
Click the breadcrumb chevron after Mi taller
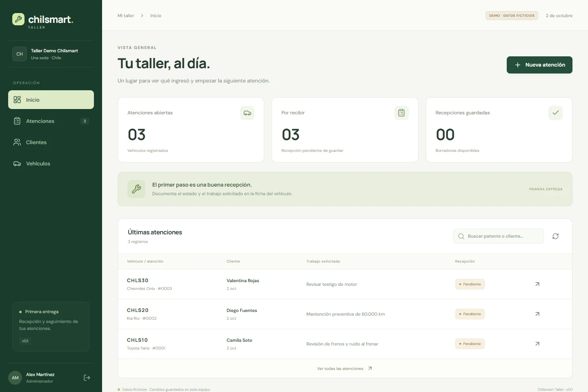pyautogui.click(x=142, y=16)
